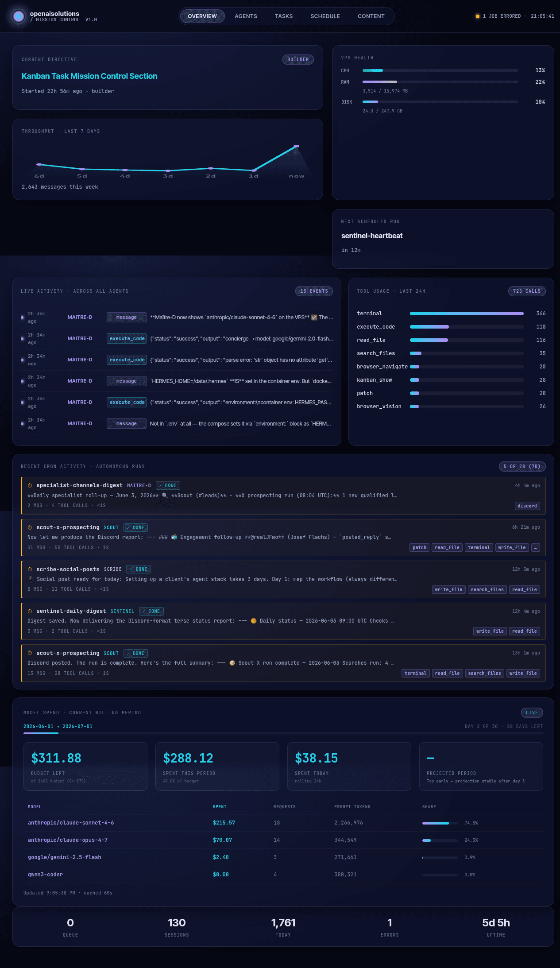Open the specialist-channels-digest cron run

pyautogui.click(x=283, y=495)
